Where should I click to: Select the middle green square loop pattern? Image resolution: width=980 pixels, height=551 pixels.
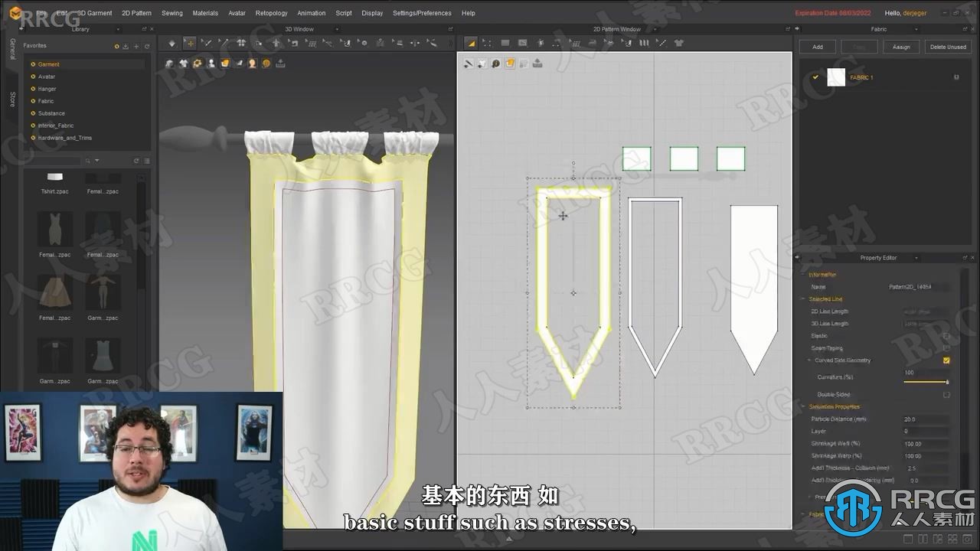(x=684, y=158)
